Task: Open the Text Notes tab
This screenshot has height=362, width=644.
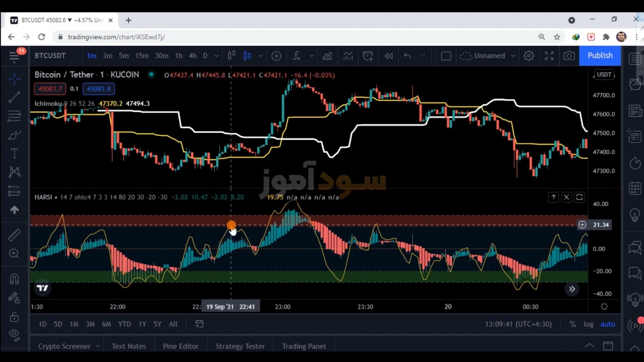Action: [x=129, y=346]
